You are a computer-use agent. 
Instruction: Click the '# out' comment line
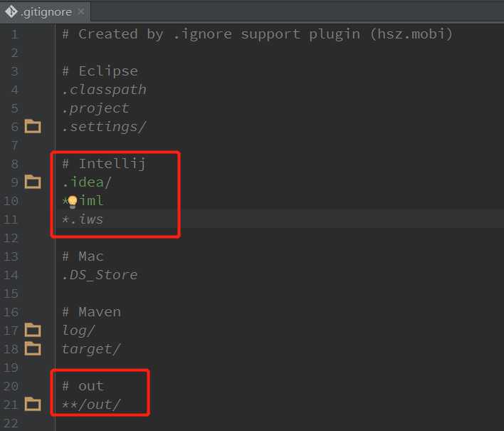(83, 386)
